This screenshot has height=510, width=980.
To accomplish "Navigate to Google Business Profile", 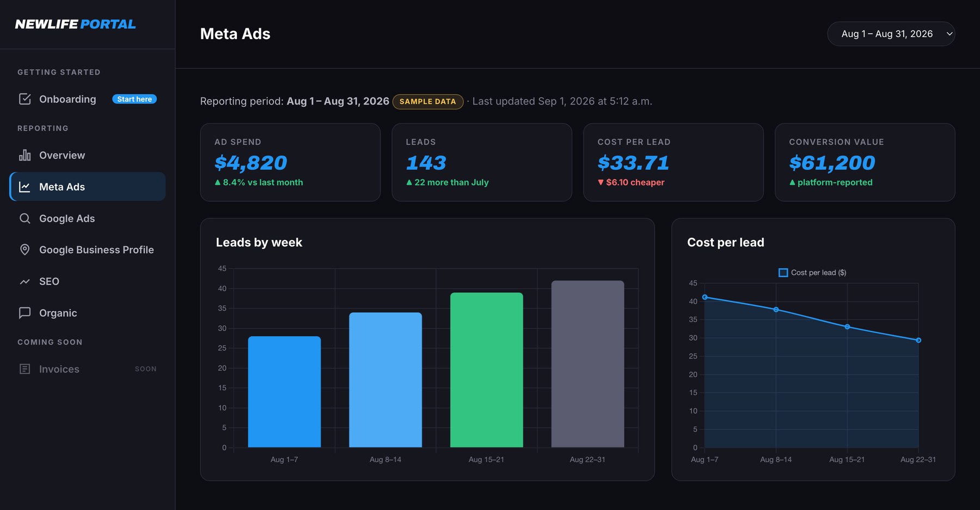I will [x=87, y=250].
